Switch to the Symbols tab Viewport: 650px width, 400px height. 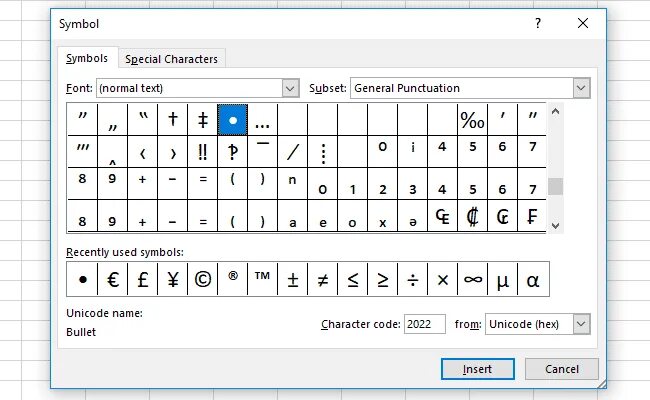pos(87,58)
